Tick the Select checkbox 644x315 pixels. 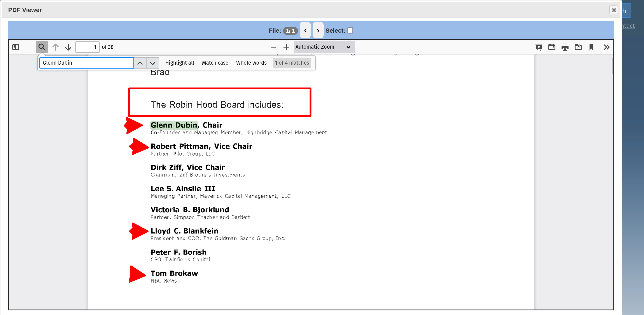350,30
